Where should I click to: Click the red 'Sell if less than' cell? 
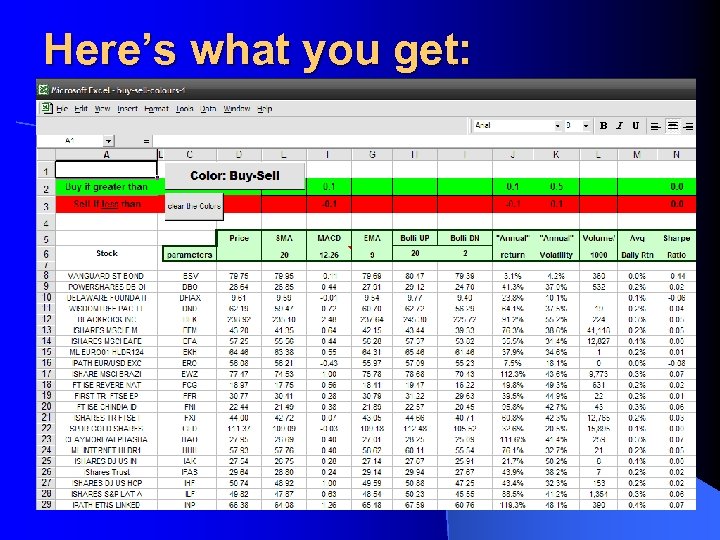(x=107, y=204)
